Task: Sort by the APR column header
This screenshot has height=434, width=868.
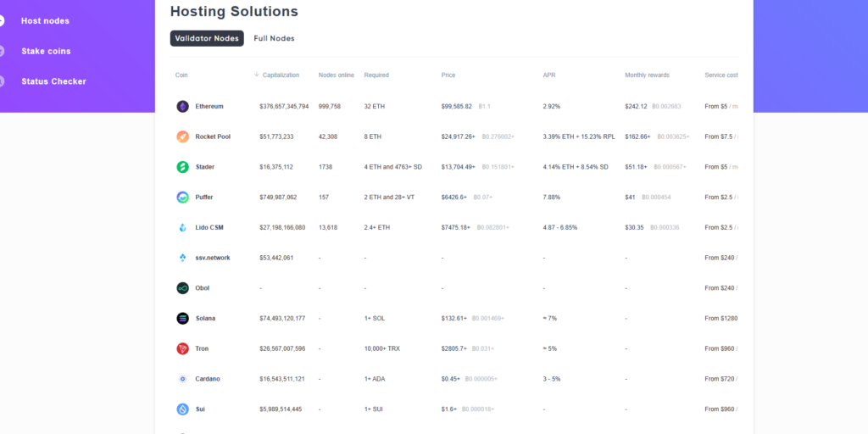Action: pos(549,75)
